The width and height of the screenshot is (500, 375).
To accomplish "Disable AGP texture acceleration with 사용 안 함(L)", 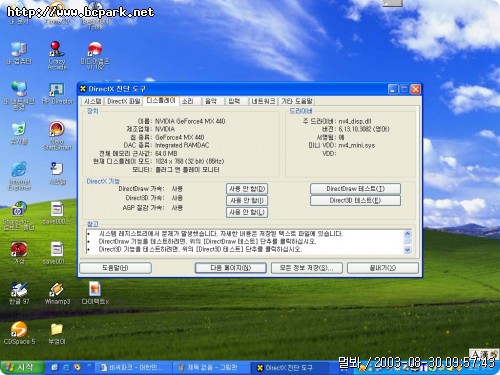I will [x=247, y=212].
